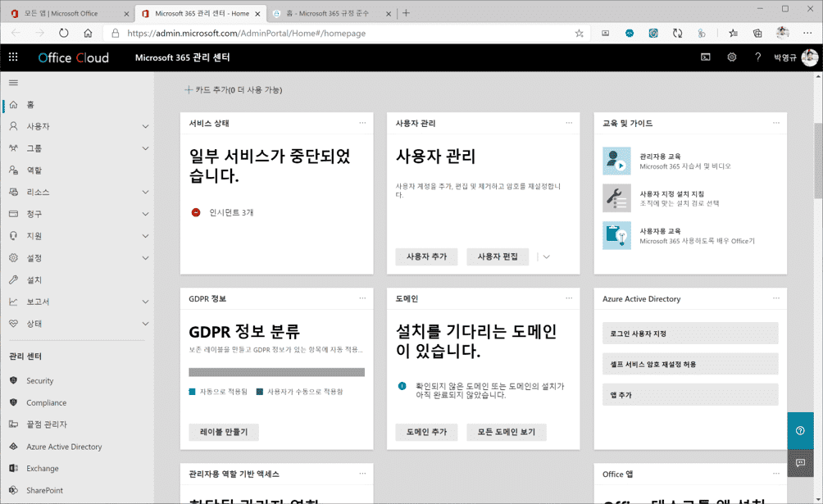823x504 pixels.
Task: Open browser favorites list icon
Action: 734,33
